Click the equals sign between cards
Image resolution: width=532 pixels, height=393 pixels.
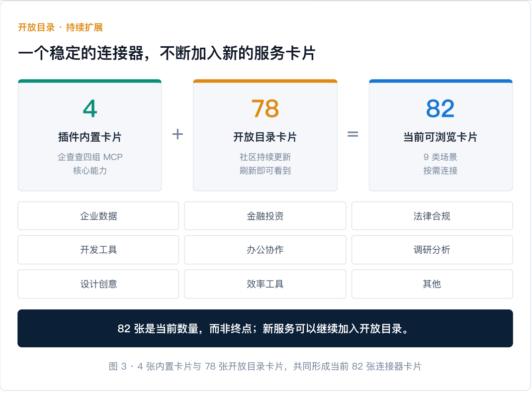[x=353, y=134]
